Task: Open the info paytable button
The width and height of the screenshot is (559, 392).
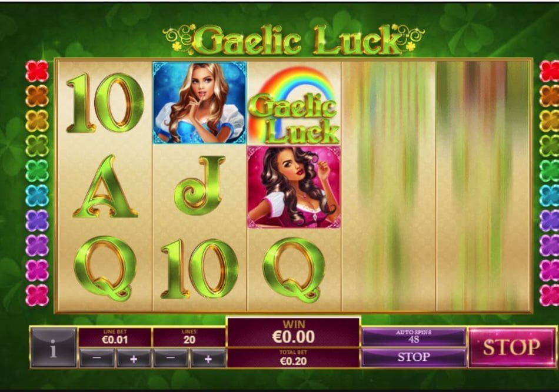Action: point(54,347)
